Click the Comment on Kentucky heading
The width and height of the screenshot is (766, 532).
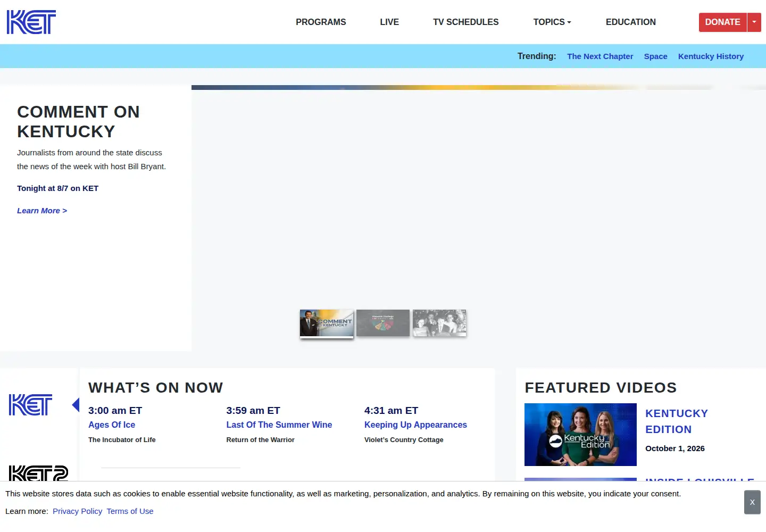click(x=78, y=121)
